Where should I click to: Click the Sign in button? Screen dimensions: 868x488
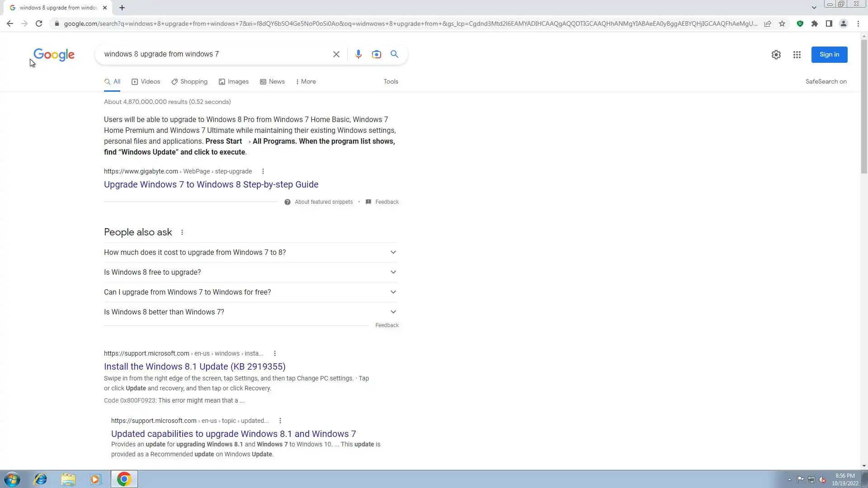[x=829, y=55]
